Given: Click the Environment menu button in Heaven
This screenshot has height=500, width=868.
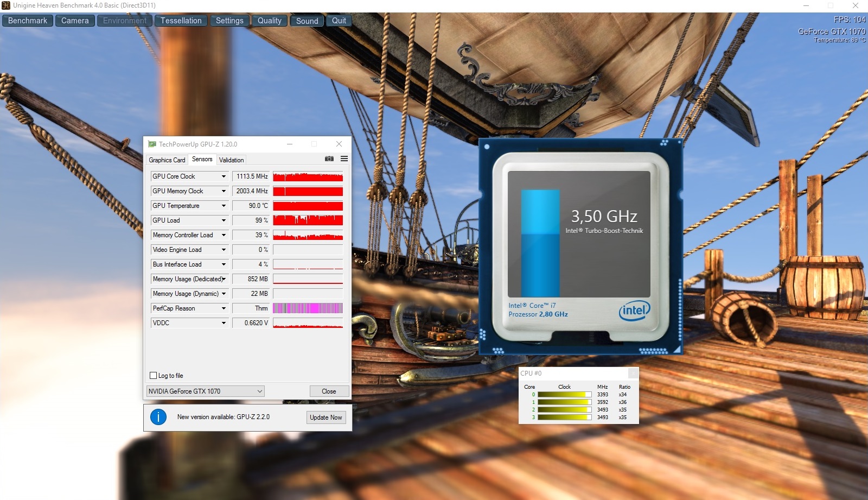Looking at the screenshot, I should (125, 21).
